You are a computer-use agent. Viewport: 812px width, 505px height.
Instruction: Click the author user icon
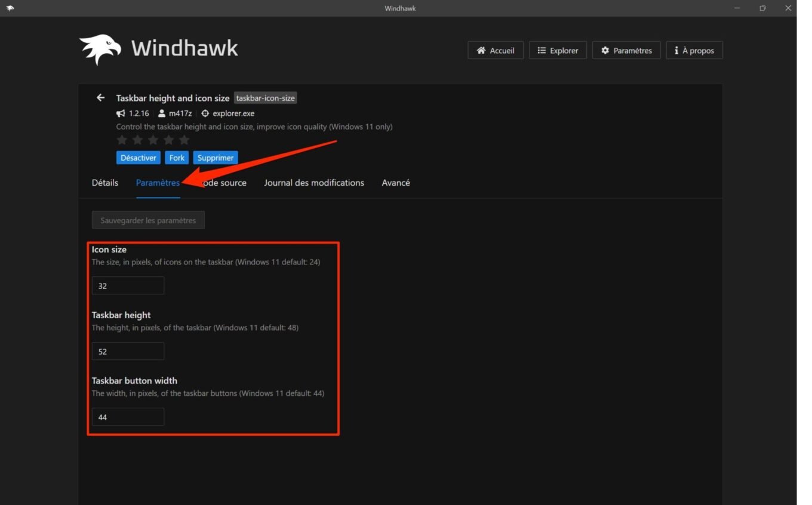[x=162, y=113]
